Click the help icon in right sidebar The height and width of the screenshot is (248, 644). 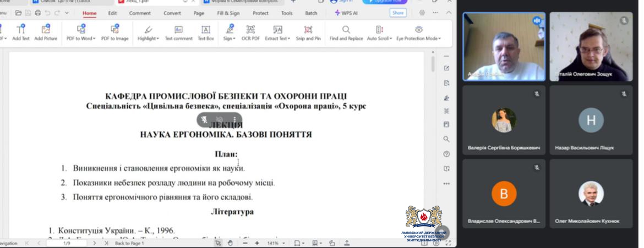[x=446, y=154]
